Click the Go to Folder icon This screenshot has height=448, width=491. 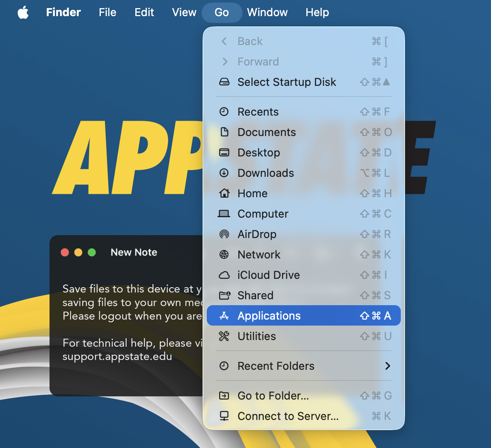point(224,396)
